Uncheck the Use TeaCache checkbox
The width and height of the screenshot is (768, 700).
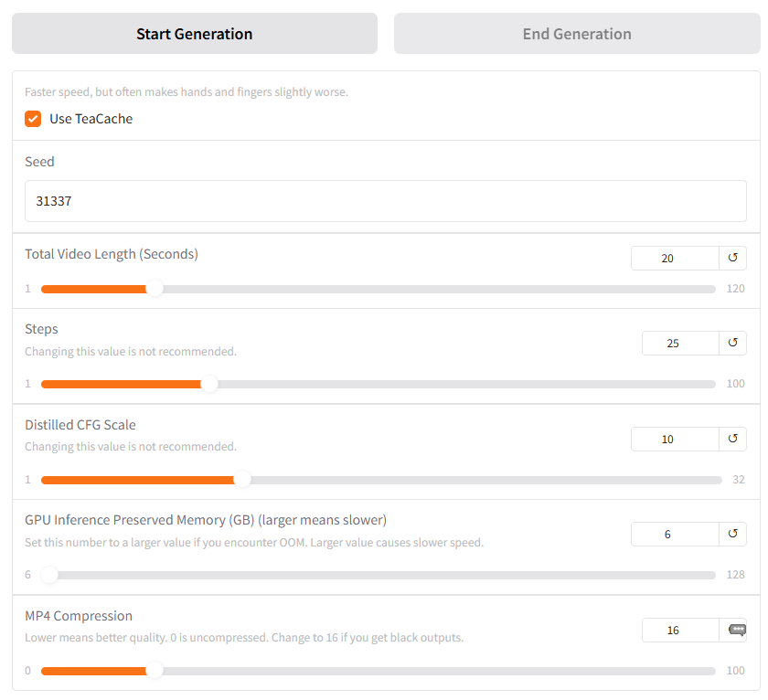coord(33,119)
